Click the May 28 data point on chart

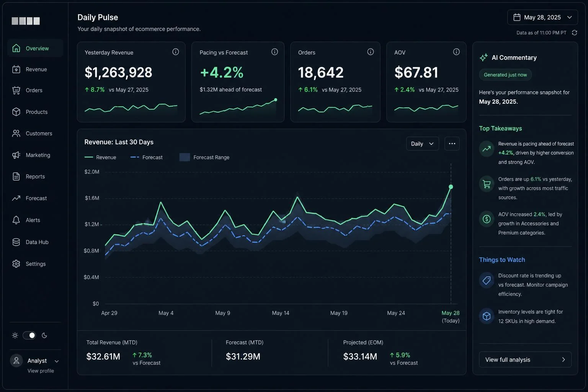451,187
